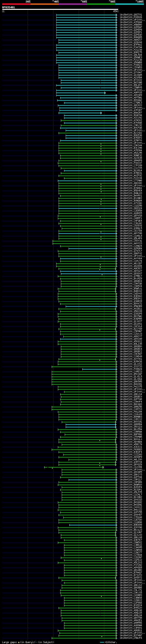Select label UniRef100_P34794
146x644 pixels.
pyautogui.click(x=131, y=47)
